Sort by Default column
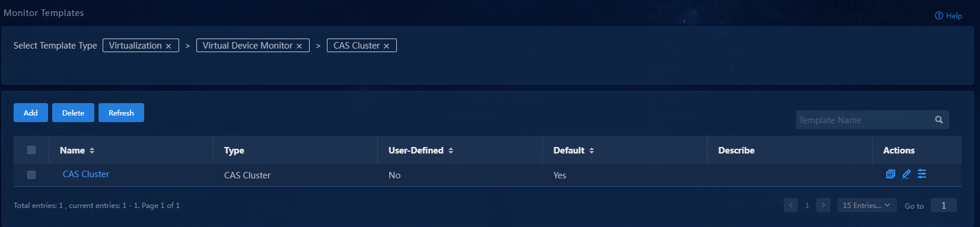 point(591,151)
